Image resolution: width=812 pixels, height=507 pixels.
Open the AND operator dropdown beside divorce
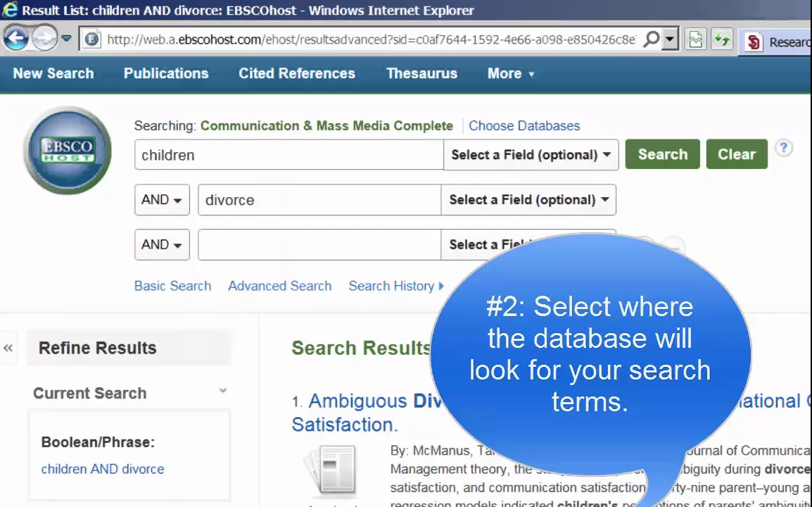tap(162, 199)
